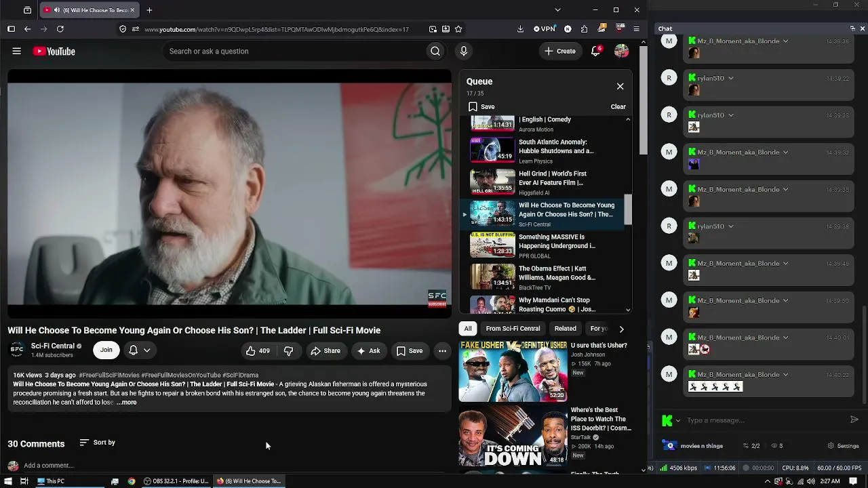Show more filter chips with arrow
The height and width of the screenshot is (488, 868).
point(621,329)
